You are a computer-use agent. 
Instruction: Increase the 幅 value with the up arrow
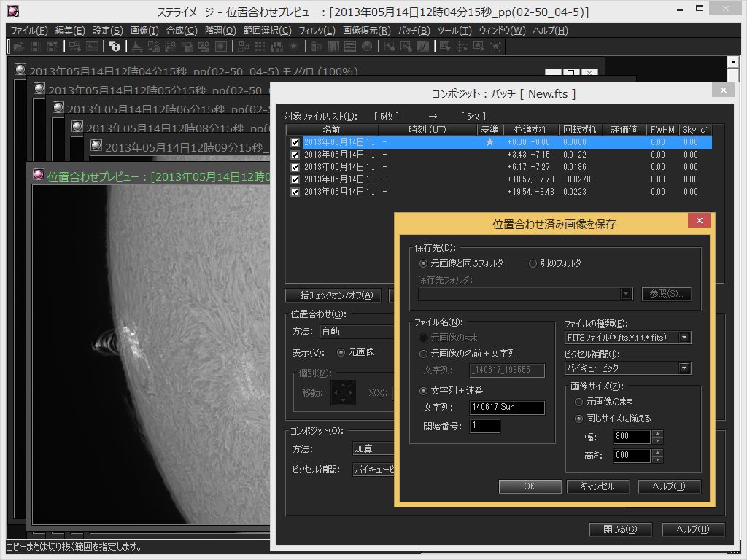coord(657,433)
